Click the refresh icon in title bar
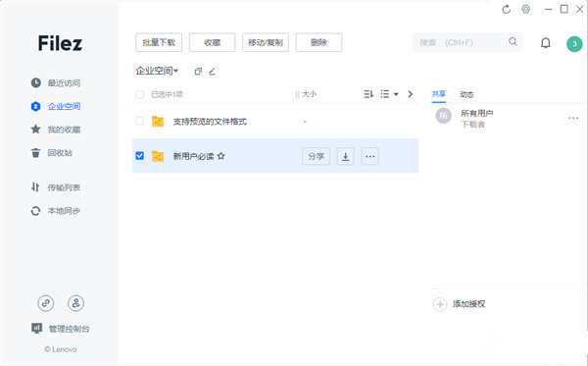The width and height of the screenshot is (588, 366). coord(507,10)
